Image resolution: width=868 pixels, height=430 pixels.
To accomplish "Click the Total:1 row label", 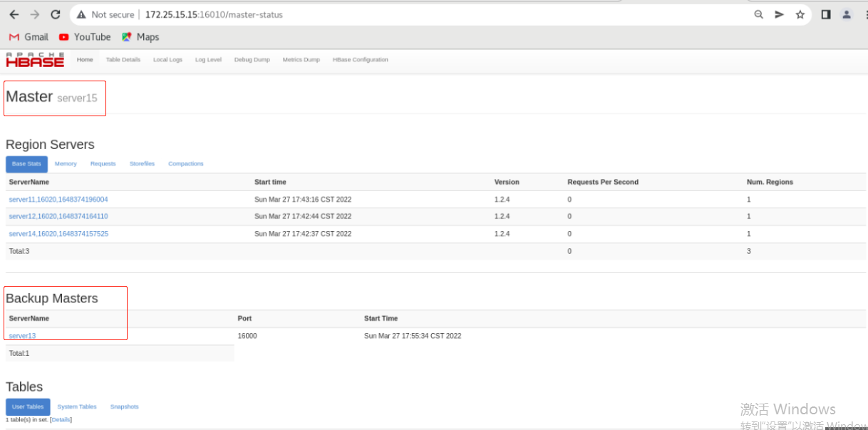I will [x=19, y=353].
